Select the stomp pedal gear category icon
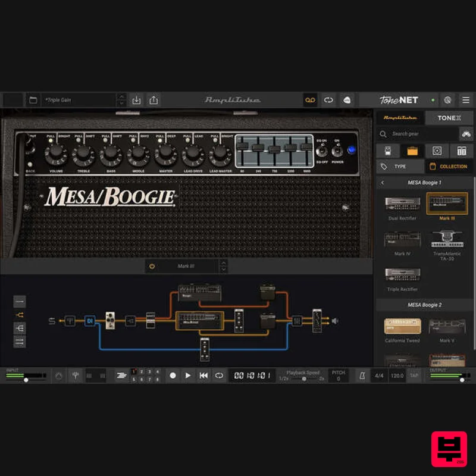The width and height of the screenshot is (476, 476). 389,151
